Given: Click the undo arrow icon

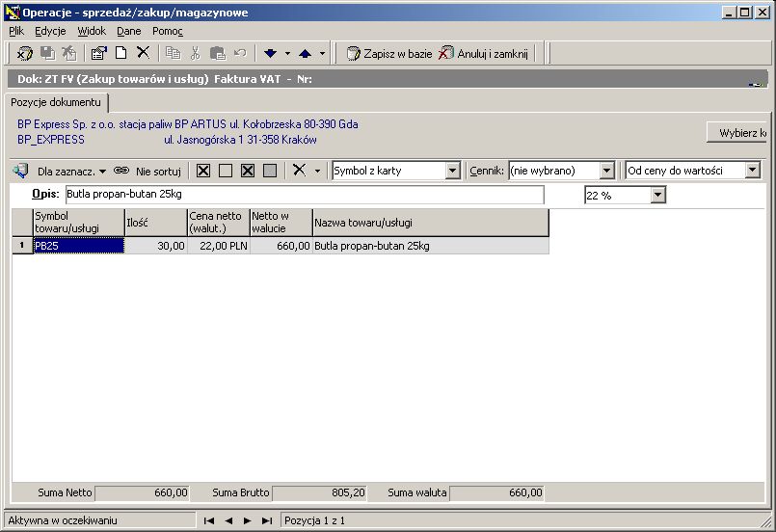Looking at the screenshot, I should (x=240, y=52).
